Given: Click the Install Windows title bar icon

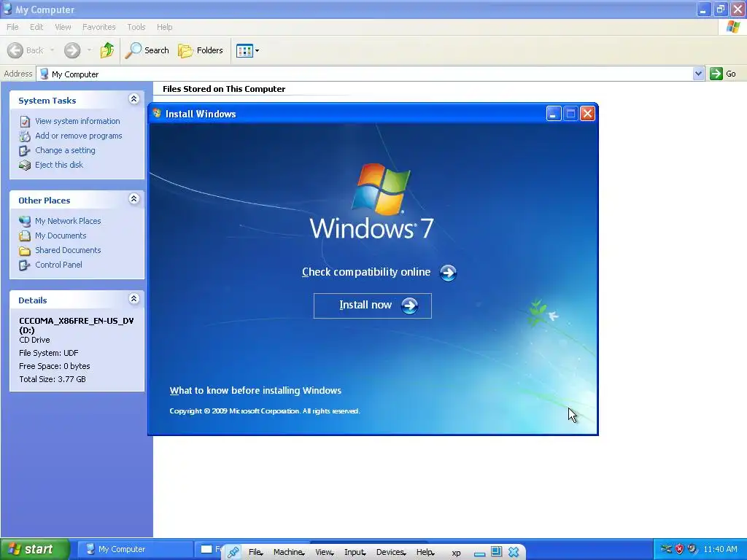Looking at the screenshot, I should [158, 113].
